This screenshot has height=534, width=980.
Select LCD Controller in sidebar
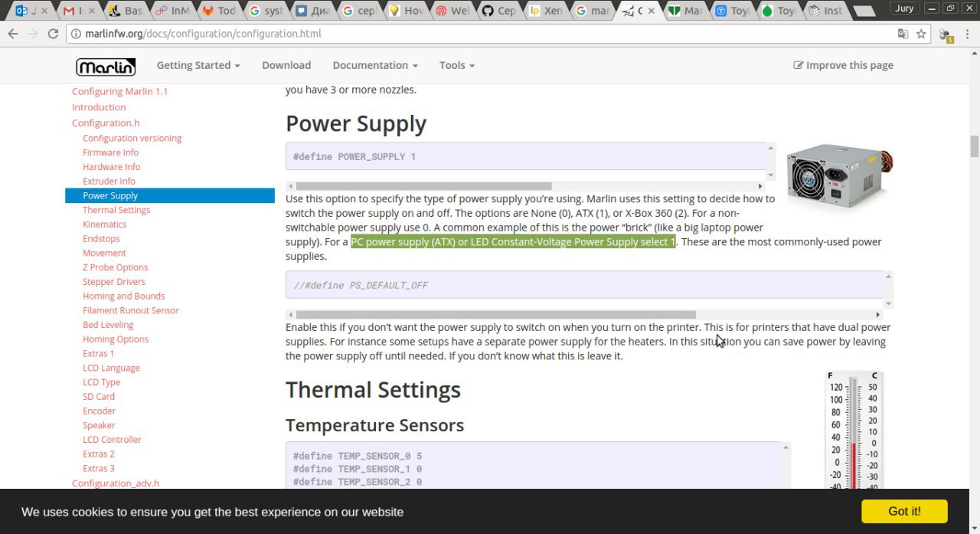[x=113, y=439]
